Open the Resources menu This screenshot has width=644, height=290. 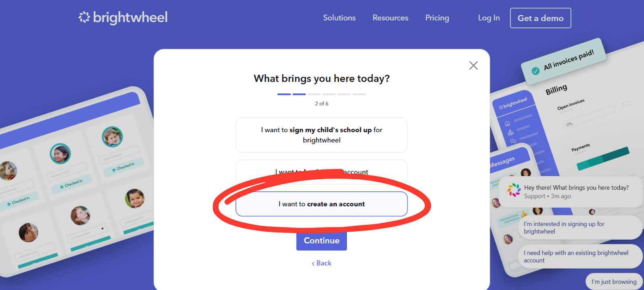(390, 18)
